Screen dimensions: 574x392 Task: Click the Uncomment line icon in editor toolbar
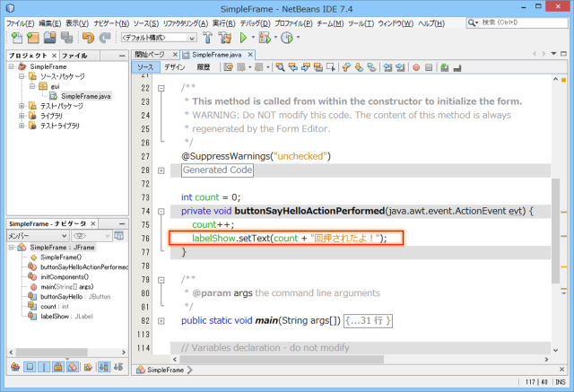coord(457,67)
